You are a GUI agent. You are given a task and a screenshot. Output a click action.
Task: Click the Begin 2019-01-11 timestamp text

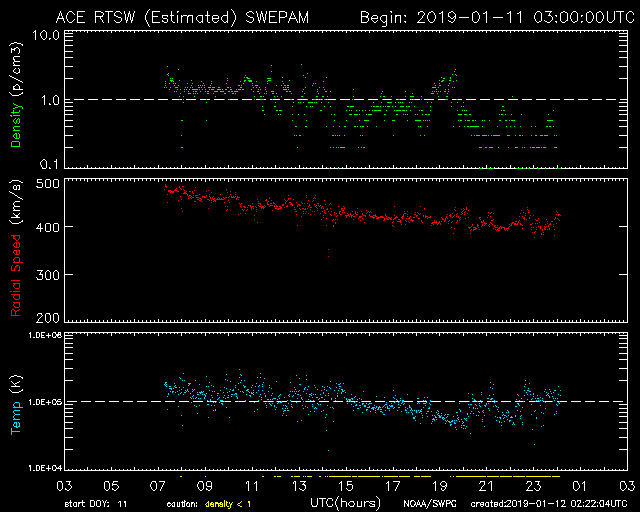click(491, 17)
